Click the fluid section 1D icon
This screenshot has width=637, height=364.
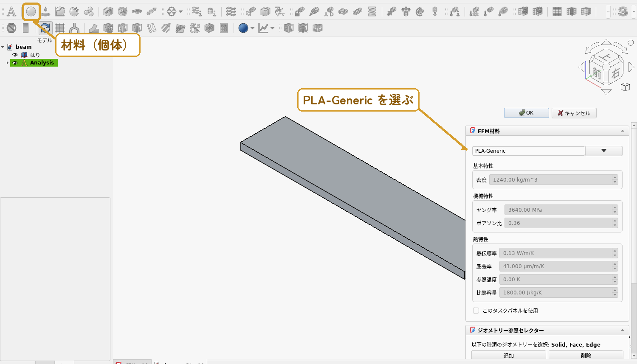pos(152,11)
